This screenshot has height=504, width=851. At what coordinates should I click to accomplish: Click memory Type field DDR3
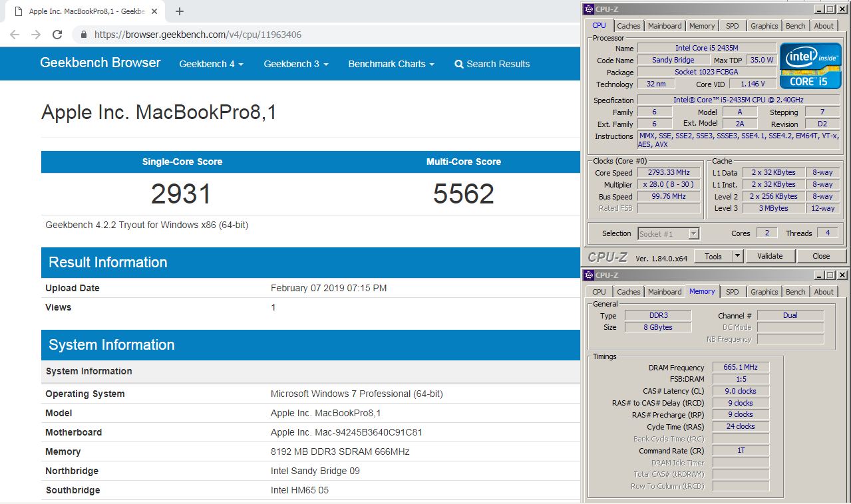click(658, 315)
